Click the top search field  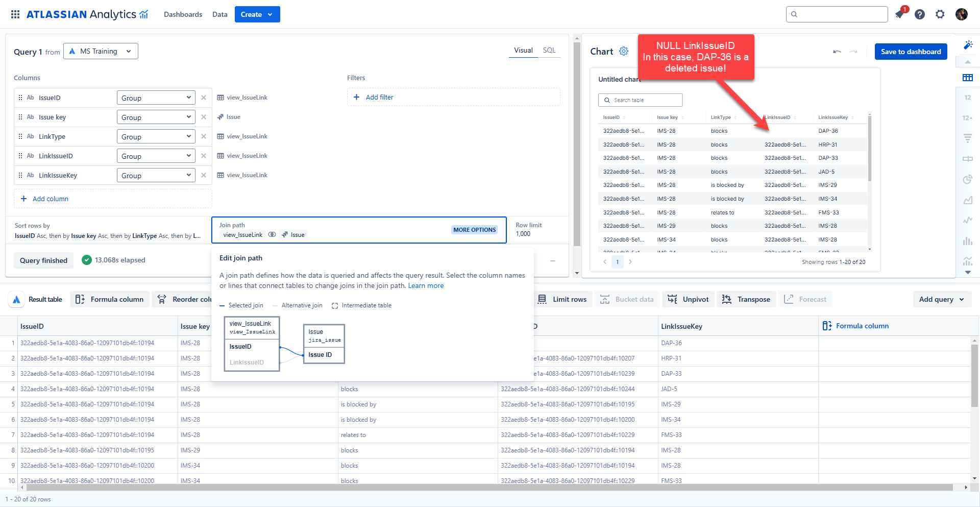[x=837, y=14]
